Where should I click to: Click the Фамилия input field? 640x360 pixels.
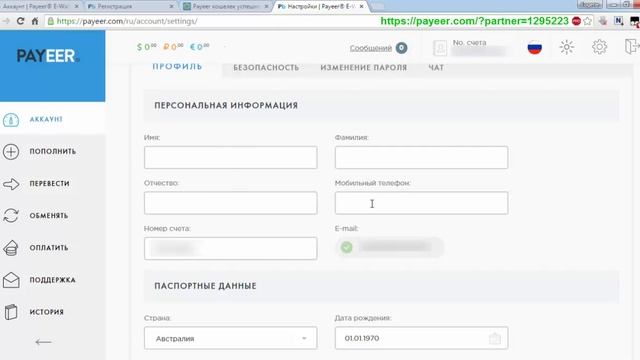422,158
